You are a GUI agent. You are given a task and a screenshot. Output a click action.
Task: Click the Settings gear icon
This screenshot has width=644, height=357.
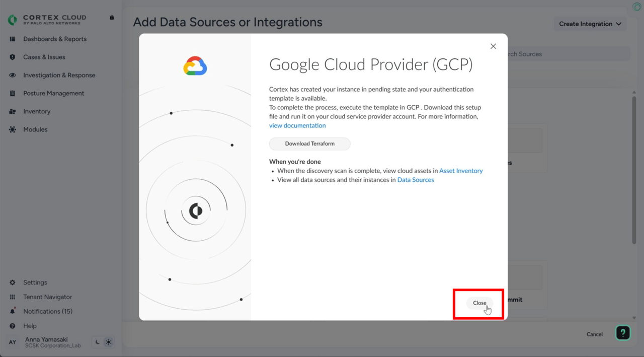tap(13, 282)
